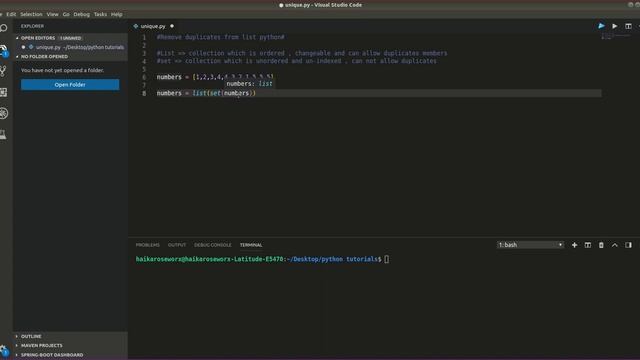Click line number 1 in the gutter

[x=144, y=37]
